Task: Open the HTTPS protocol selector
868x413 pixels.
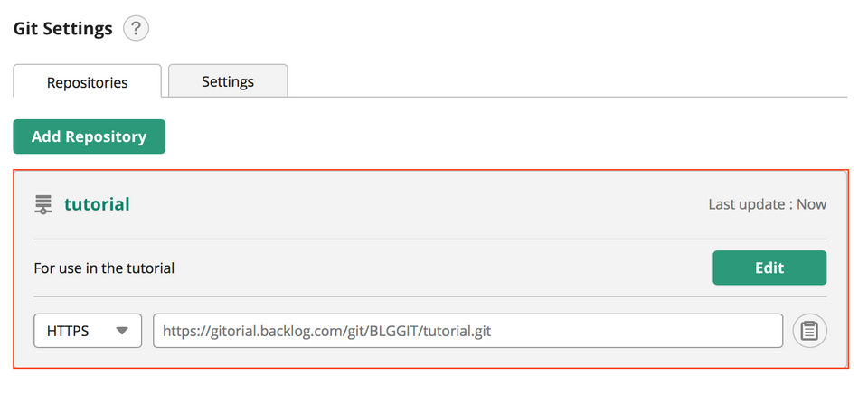Action: click(x=88, y=331)
